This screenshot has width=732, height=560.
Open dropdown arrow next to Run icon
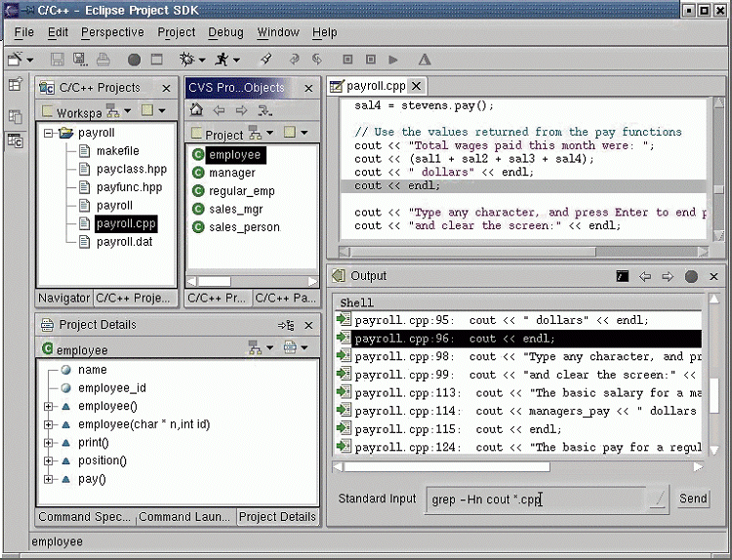pyautogui.click(x=237, y=60)
